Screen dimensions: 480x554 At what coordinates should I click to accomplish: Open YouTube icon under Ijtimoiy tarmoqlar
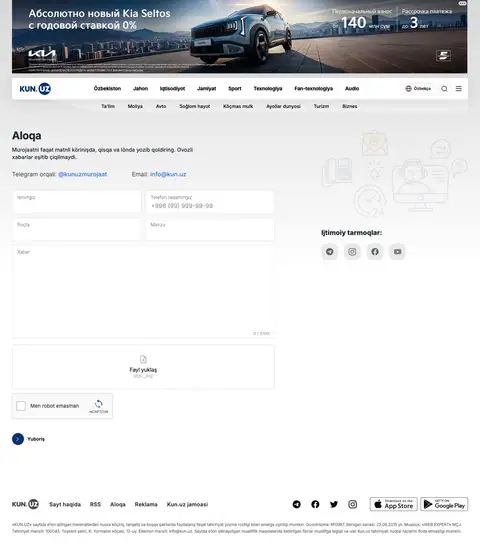coord(397,252)
